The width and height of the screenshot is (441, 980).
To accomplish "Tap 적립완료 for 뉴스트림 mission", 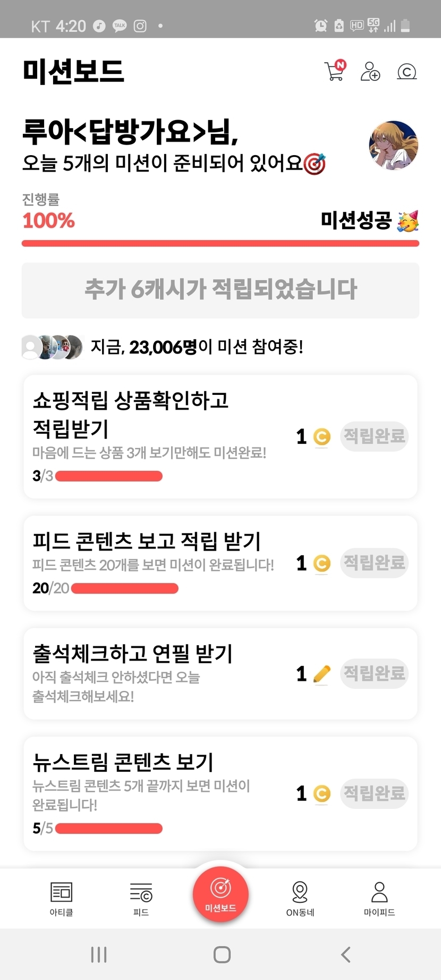I will click(x=374, y=793).
